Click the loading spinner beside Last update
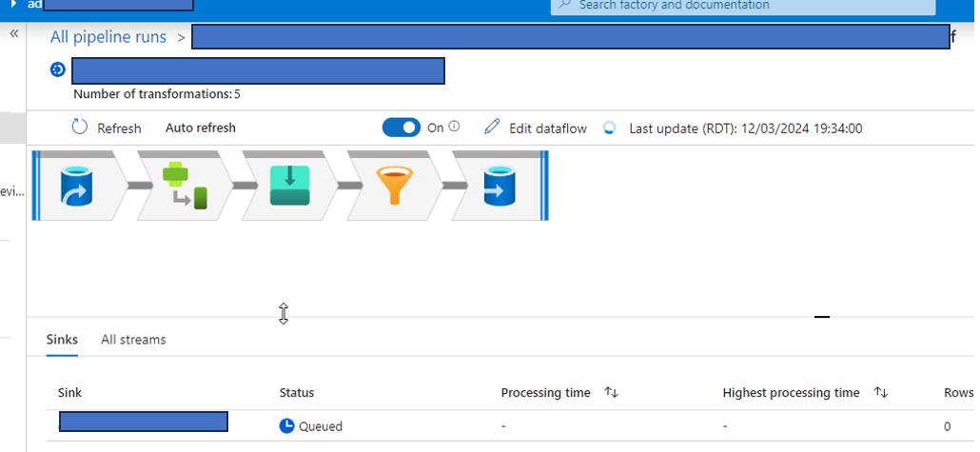Image resolution: width=980 pixels, height=452 pixels. point(609,128)
